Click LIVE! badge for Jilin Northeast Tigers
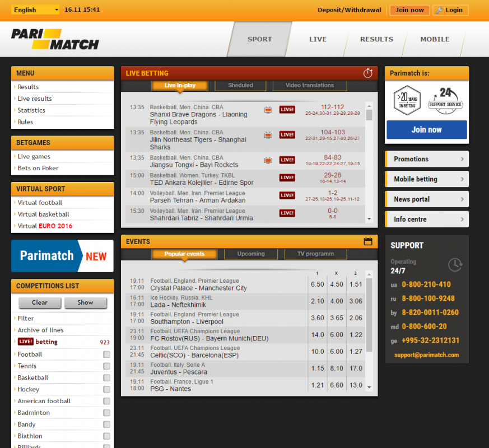Screen dimensions: 489x448 (287, 135)
